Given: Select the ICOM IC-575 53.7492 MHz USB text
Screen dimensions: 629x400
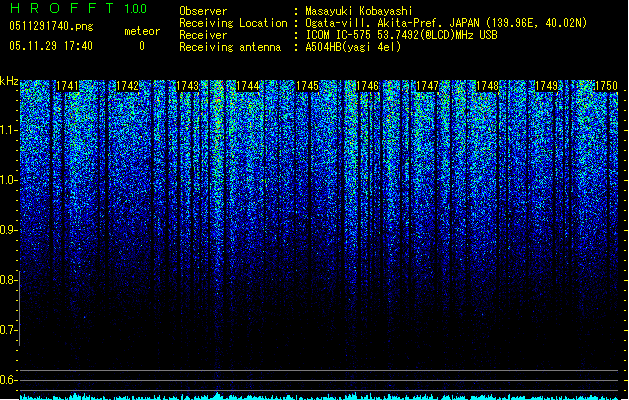Looking at the screenshot, I should 401,35.
